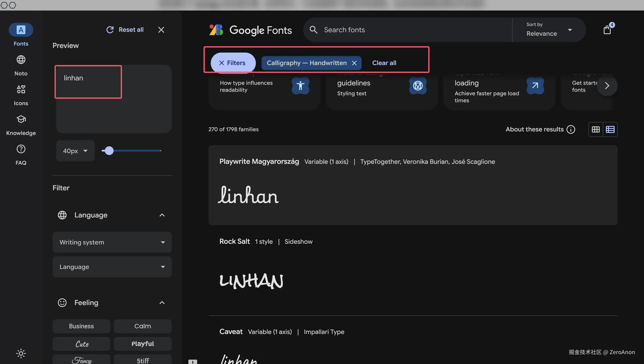
Task: Open the Sort by Relevance dropdown
Action: click(x=549, y=30)
